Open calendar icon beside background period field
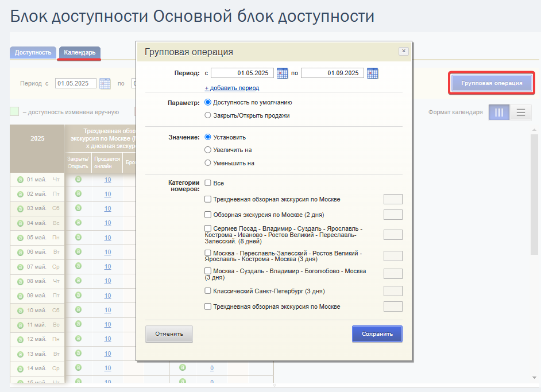This screenshot has height=392, width=541. pyautogui.click(x=105, y=83)
